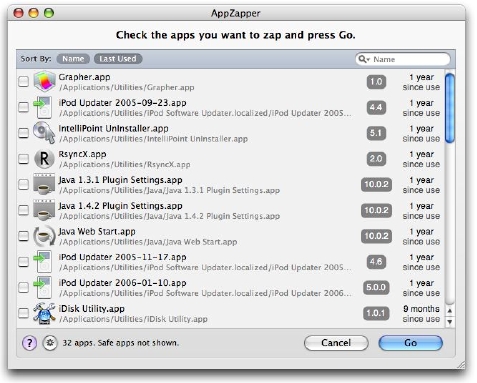Click inside the Name search field

[403, 59]
